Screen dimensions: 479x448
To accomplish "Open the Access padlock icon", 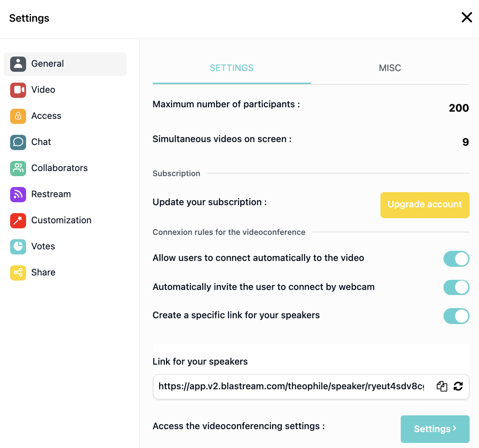I will tap(18, 116).
